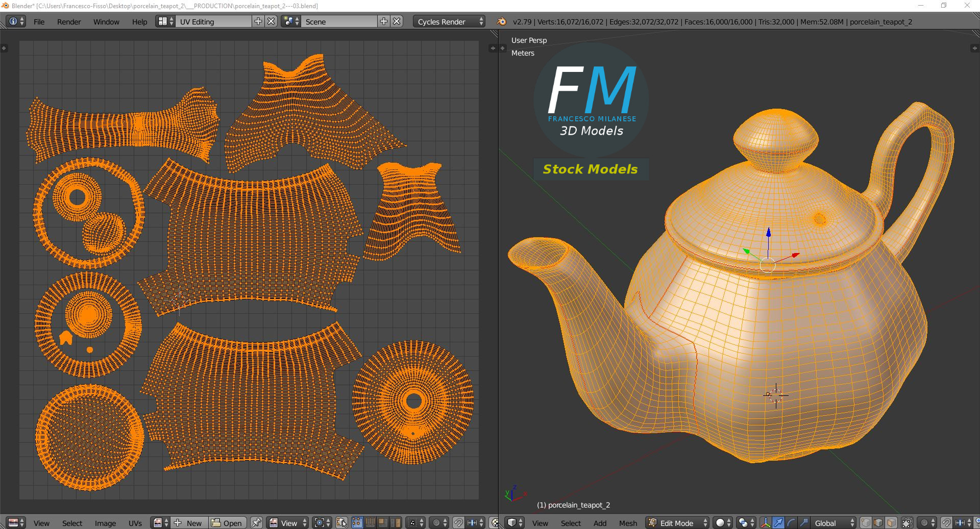980x529 pixels.
Task: Click the "User Persp" viewport label
Action: coord(529,40)
